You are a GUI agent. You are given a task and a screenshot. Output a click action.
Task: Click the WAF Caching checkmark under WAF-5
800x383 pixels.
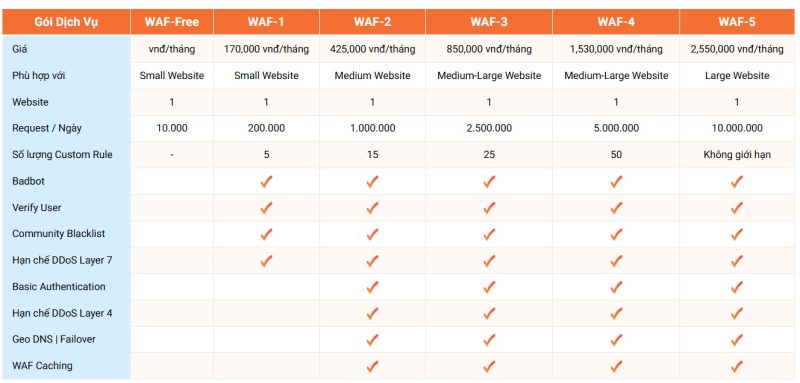(x=737, y=366)
